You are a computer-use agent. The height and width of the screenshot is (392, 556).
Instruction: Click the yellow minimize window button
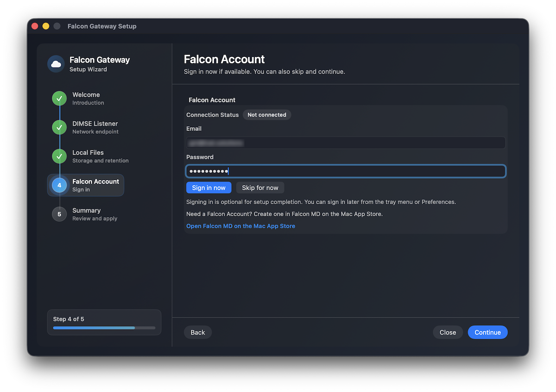(45, 26)
